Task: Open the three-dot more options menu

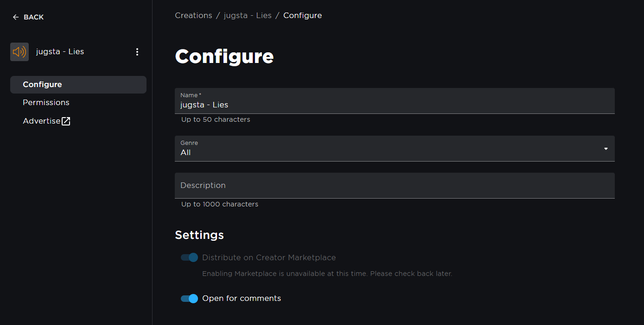Action: click(137, 52)
